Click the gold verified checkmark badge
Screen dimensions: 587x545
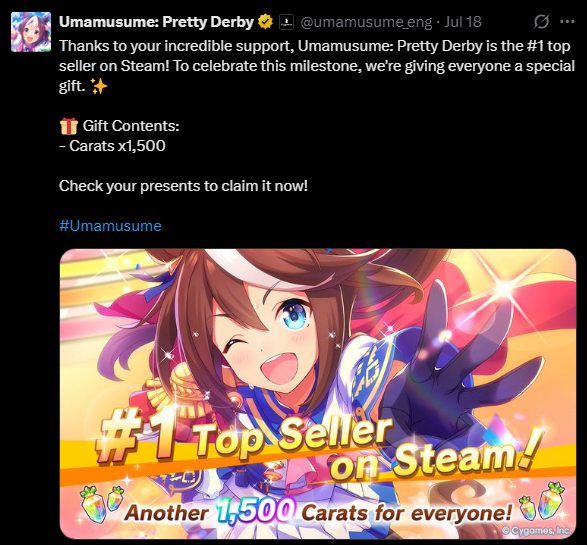click(x=265, y=22)
